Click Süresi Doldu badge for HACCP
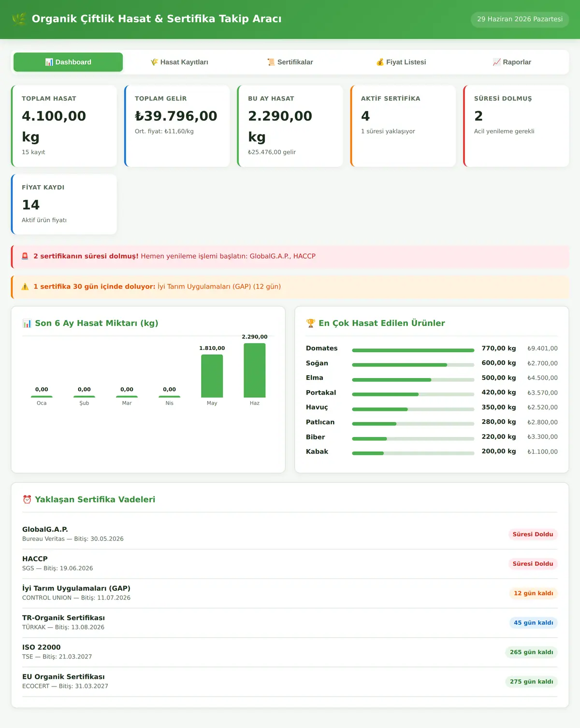Screen dimensions: 580x728 [x=533, y=564]
